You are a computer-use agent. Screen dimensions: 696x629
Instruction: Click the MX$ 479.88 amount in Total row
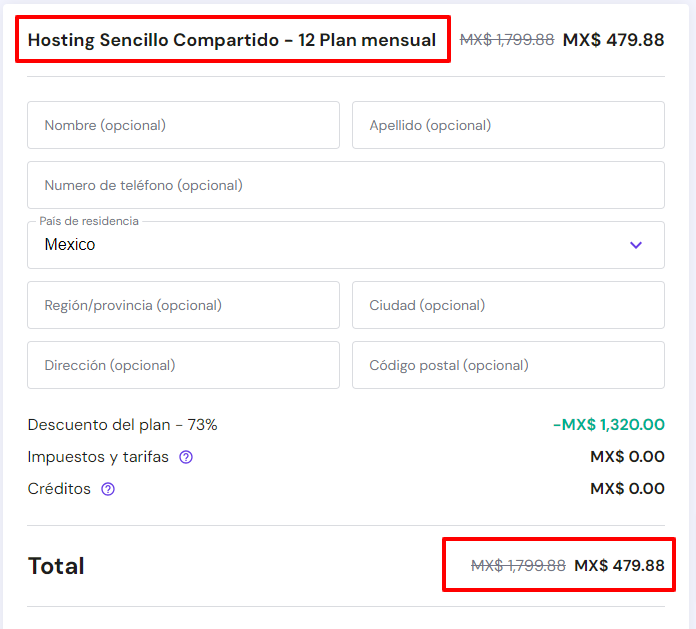[x=619, y=566]
